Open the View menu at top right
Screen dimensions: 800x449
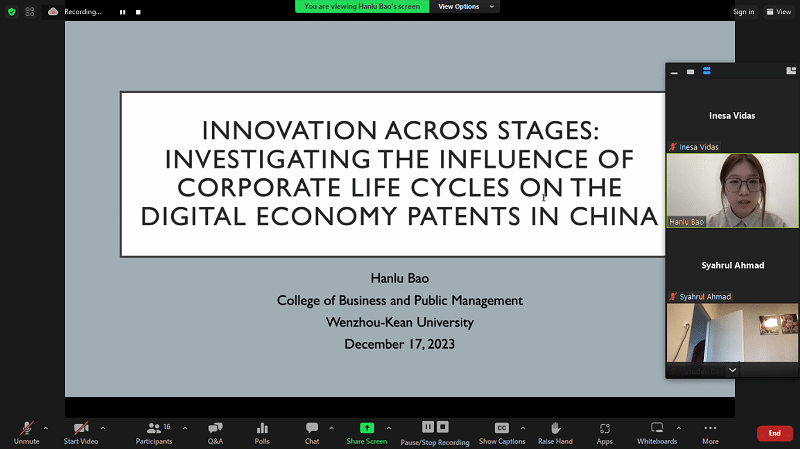[x=777, y=12]
